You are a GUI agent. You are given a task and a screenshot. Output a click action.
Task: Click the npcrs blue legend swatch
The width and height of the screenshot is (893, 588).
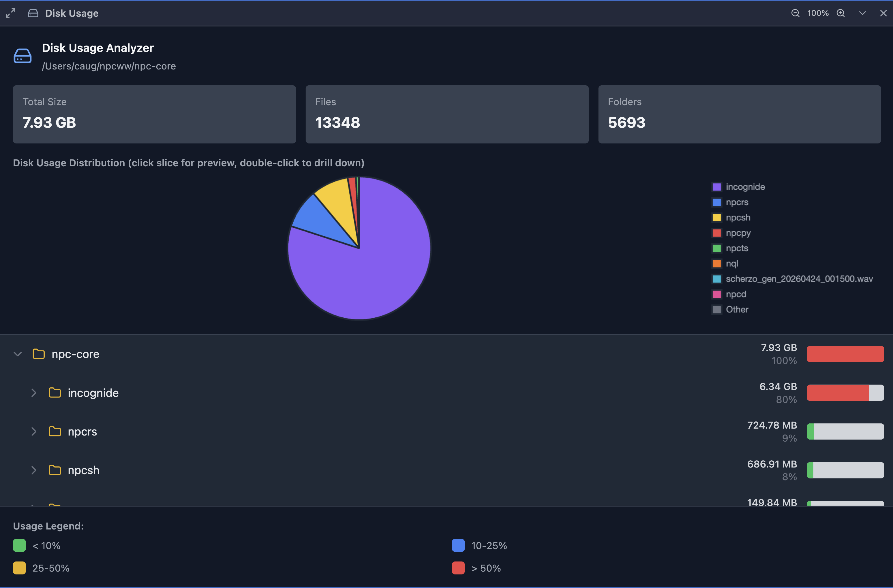[717, 202]
